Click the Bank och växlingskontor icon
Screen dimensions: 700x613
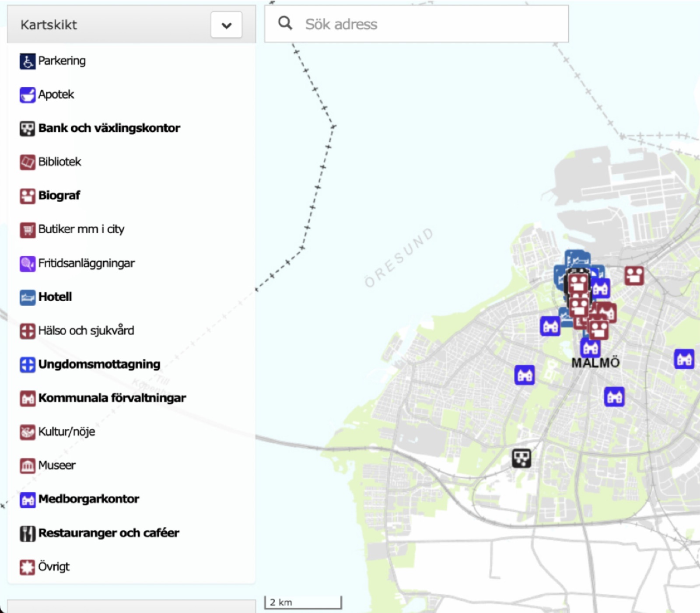pyautogui.click(x=27, y=129)
